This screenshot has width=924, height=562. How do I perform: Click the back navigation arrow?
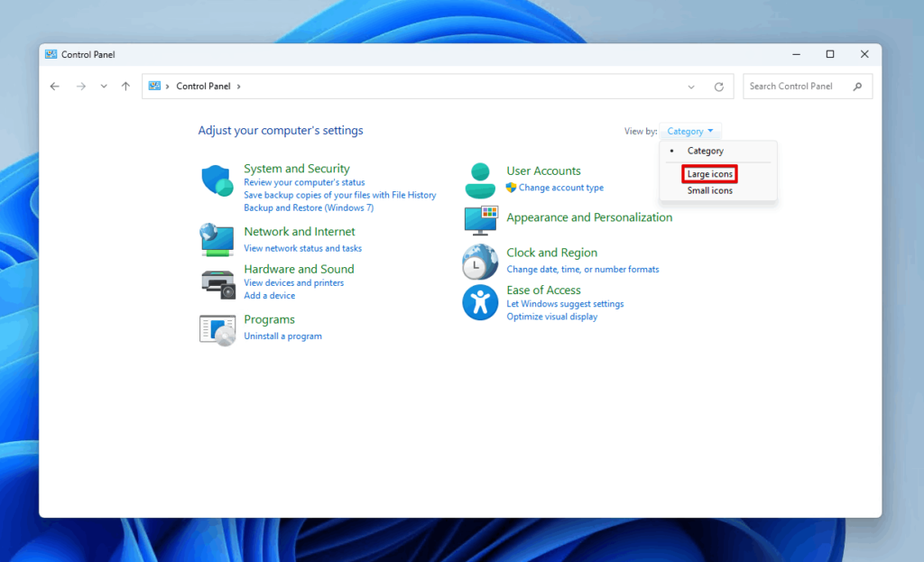pyautogui.click(x=54, y=86)
